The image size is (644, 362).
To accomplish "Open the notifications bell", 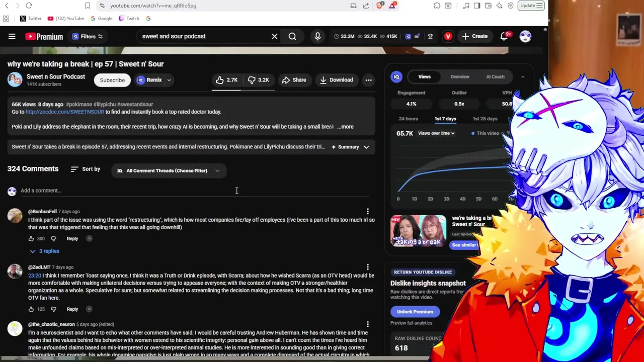I will 504,36.
